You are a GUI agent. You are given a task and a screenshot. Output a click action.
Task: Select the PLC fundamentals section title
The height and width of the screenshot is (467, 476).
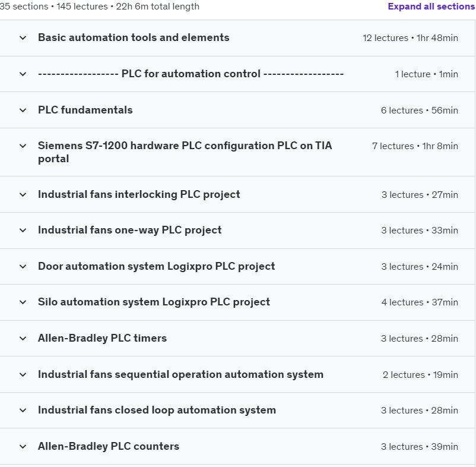pyautogui.click(x=85, y=110)
